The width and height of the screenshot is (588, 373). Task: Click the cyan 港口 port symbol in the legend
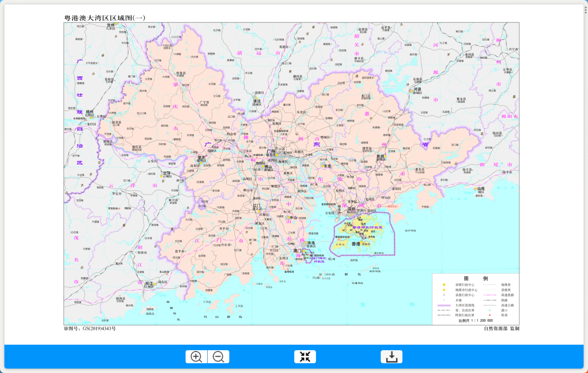[490, 310]
